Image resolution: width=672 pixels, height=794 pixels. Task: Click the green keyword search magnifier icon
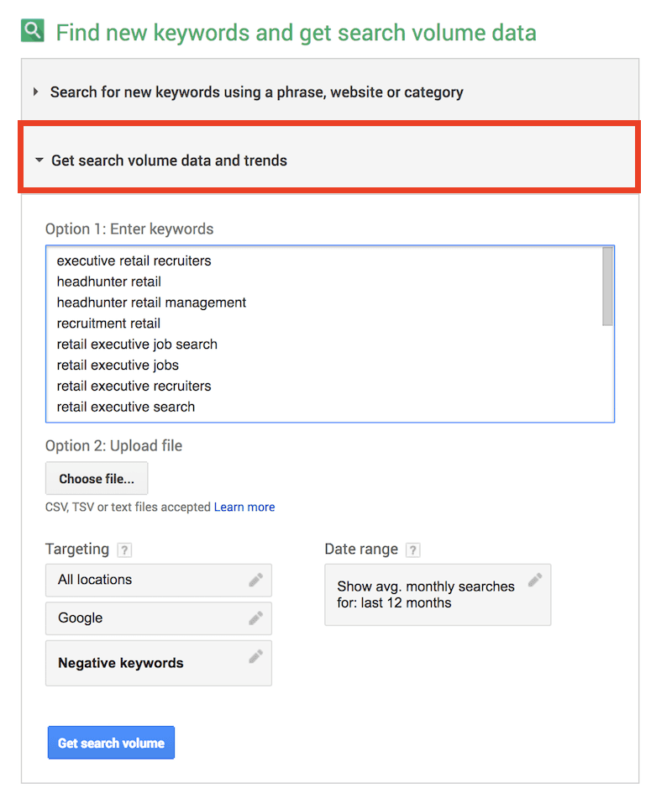coord(33,32)
